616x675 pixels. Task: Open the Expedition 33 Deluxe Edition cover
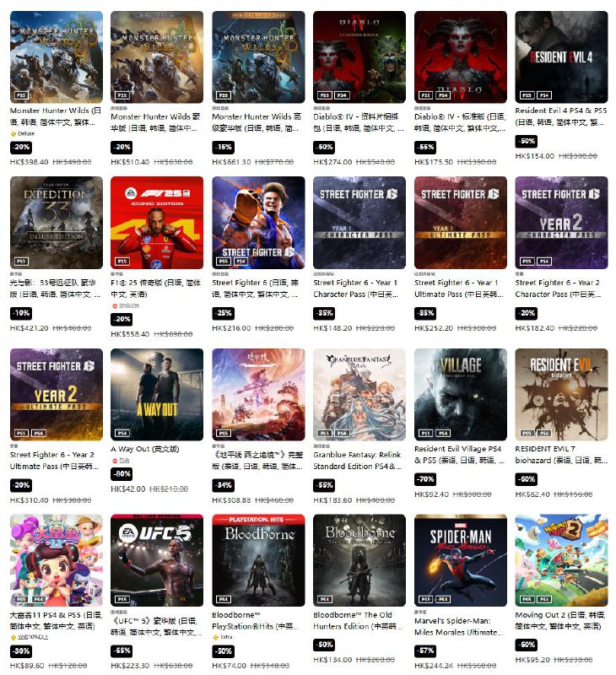57,223
